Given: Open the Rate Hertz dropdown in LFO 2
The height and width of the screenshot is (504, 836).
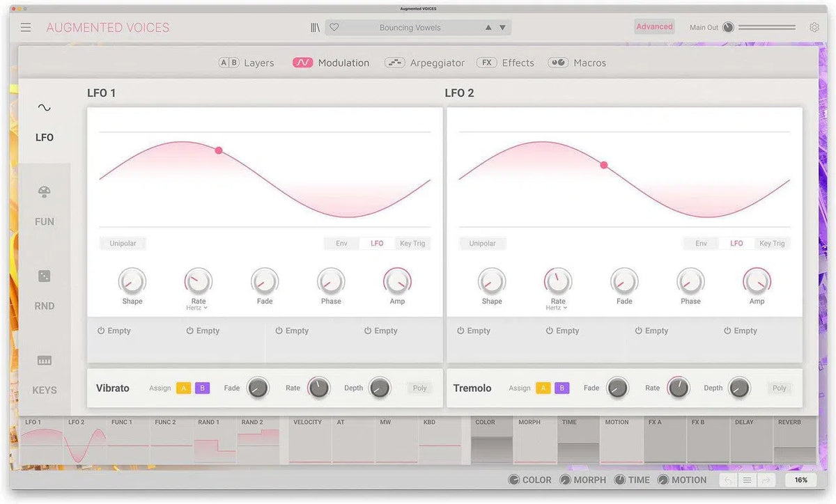Looking at the screenshot, I should click(x=557, y=307).
